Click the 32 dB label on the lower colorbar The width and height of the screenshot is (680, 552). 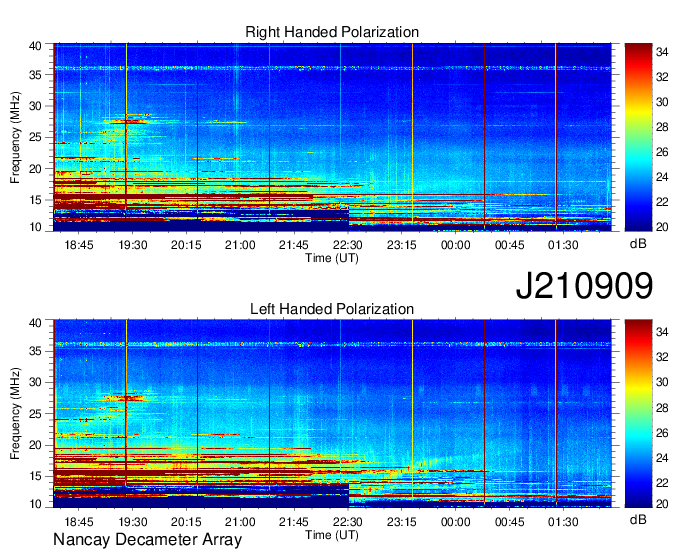coord(662,357)
